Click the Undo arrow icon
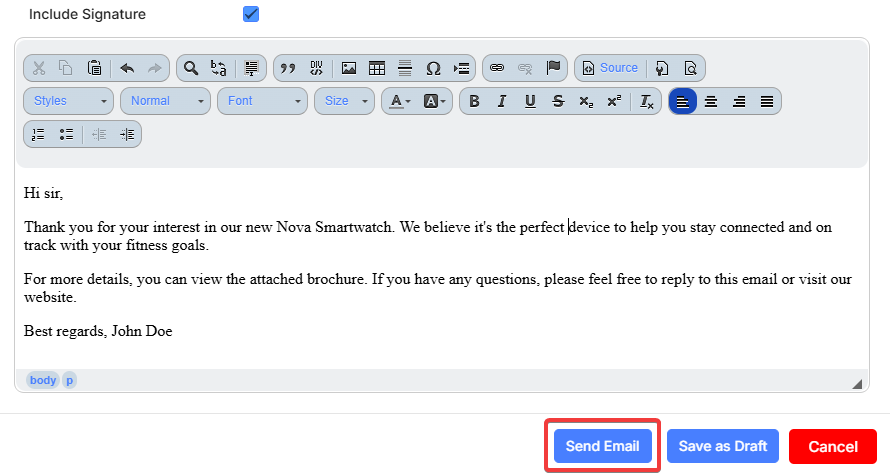The image size is (890, 474). (127, 68)
